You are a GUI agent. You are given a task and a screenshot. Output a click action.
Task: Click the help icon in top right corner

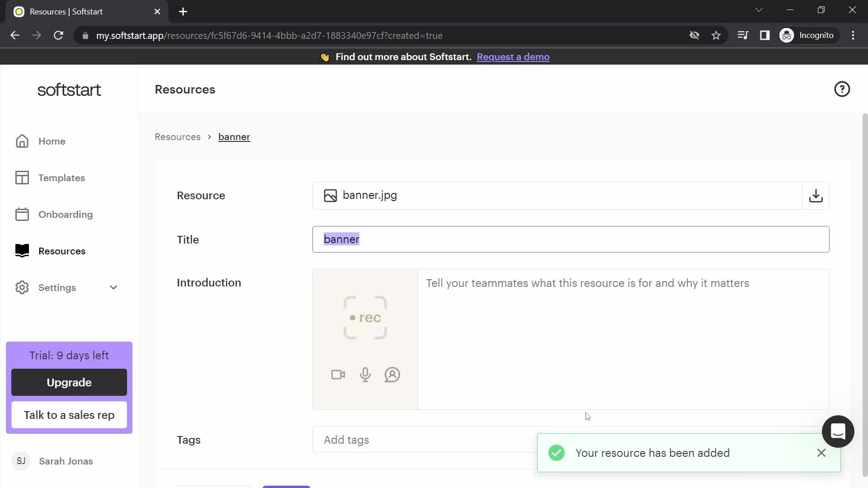click(844, 89)
